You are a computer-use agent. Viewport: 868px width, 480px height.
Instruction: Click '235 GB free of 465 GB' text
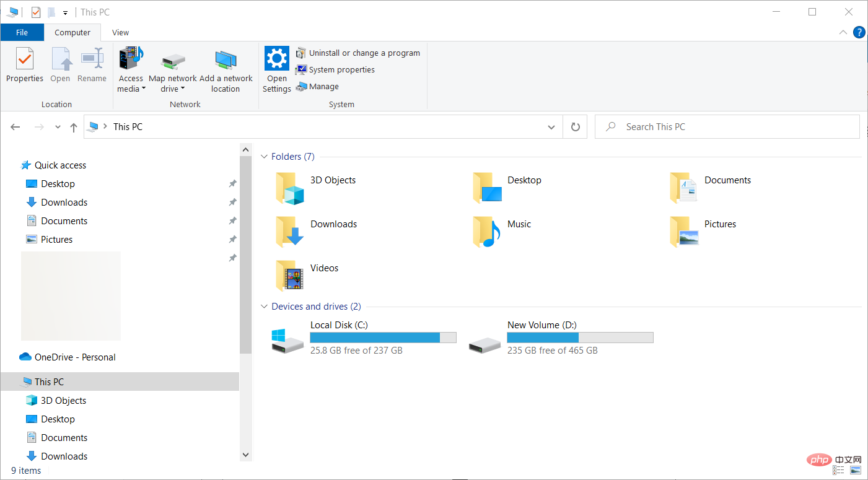(x=553, y=351)
